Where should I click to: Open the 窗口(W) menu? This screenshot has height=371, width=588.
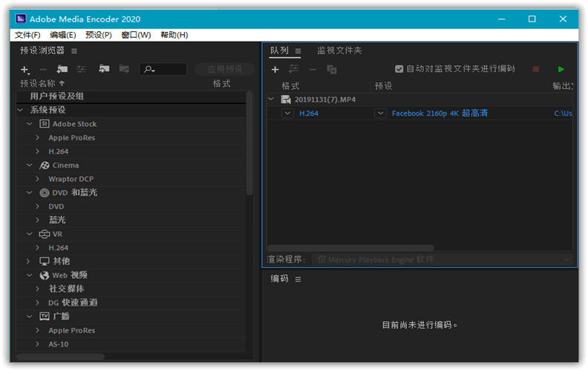[x=136, y=35]
